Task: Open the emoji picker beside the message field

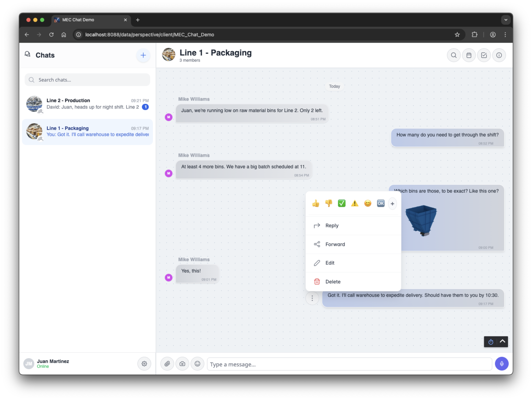Action: click(197, 364)
